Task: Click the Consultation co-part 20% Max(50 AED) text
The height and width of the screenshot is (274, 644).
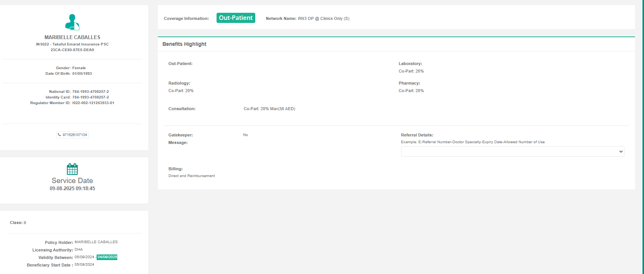Action: pyautogui.click(x=269, y=109)
